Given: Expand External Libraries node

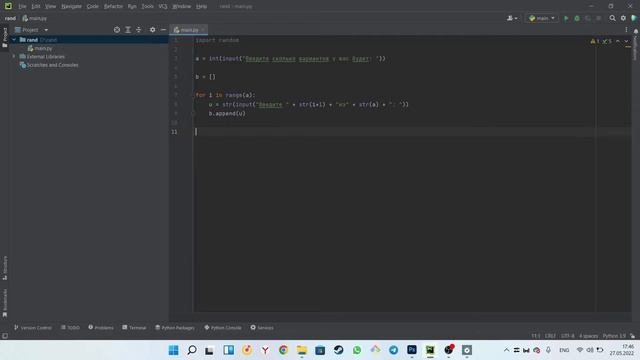Looking at the screenshot, I should 14,56.
